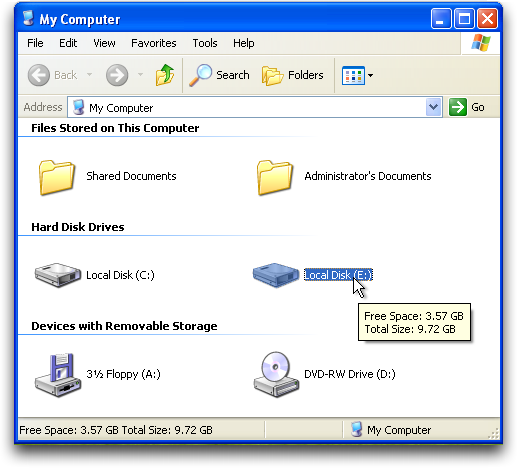Click the window resize grip
This screenshot has width=517, height=468.
(x=493, y=433)
